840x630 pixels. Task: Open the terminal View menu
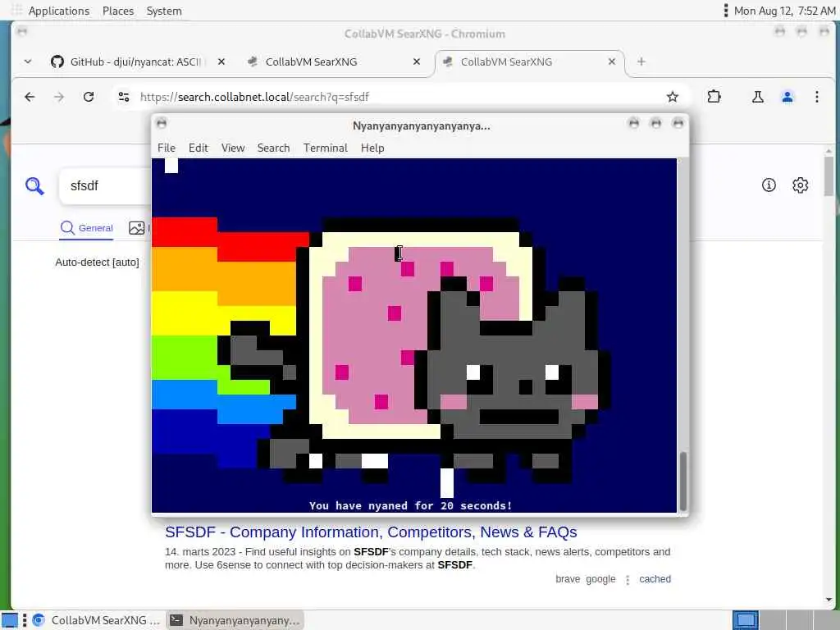tap(233, 148)
